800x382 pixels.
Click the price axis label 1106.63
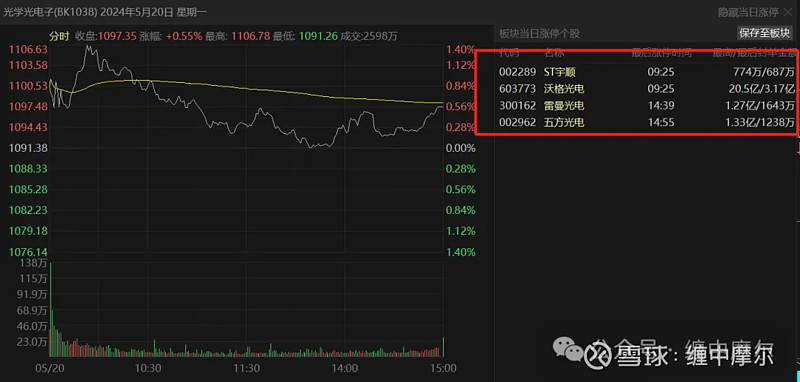(27, 49)
